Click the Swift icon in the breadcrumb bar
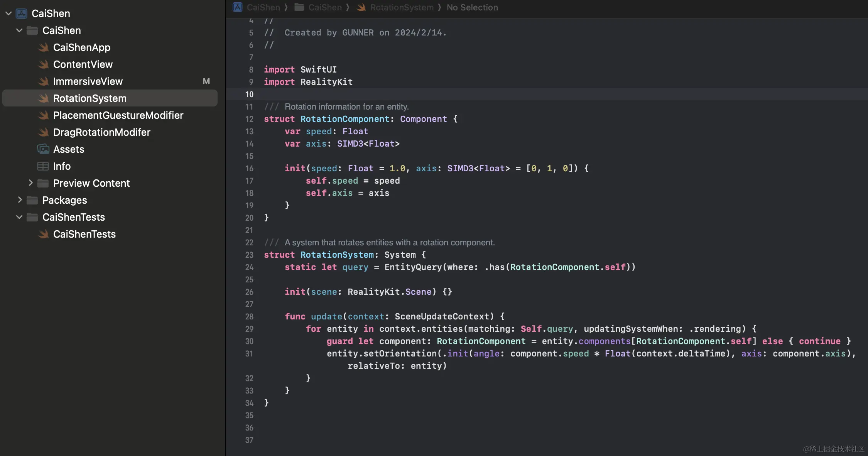The image size is (868, 456). (361, 7)
